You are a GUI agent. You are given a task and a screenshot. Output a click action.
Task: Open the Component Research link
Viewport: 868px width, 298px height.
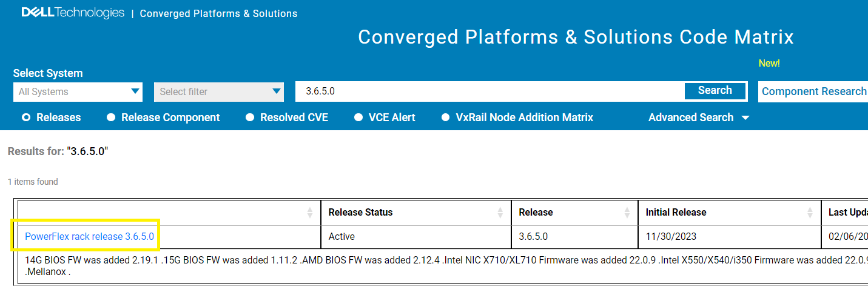(813, 91)
